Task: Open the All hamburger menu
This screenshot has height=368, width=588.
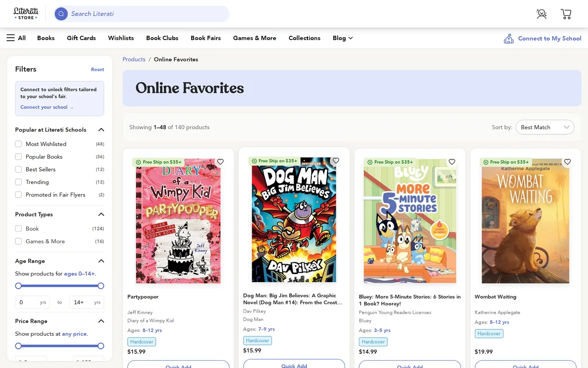Action: coord(16,38)
